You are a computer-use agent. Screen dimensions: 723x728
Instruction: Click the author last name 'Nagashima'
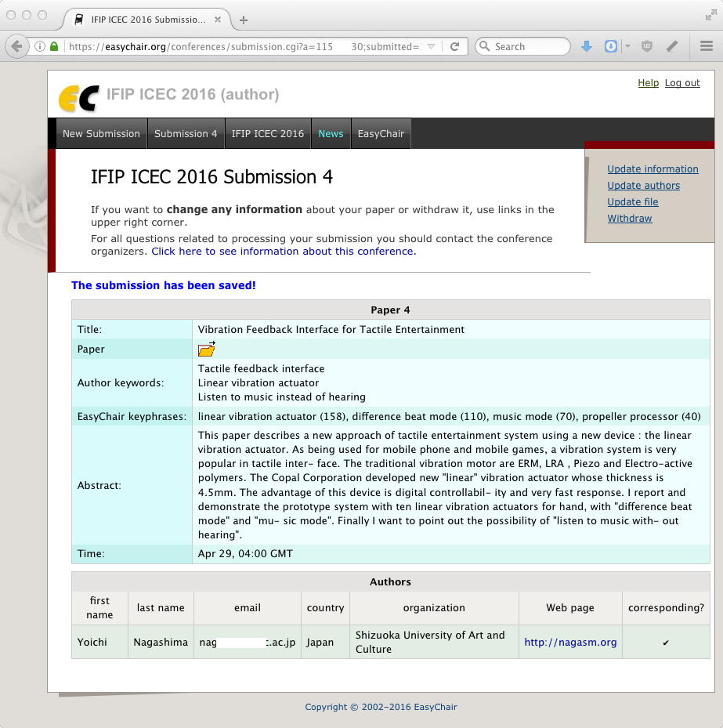click(161, 642)
